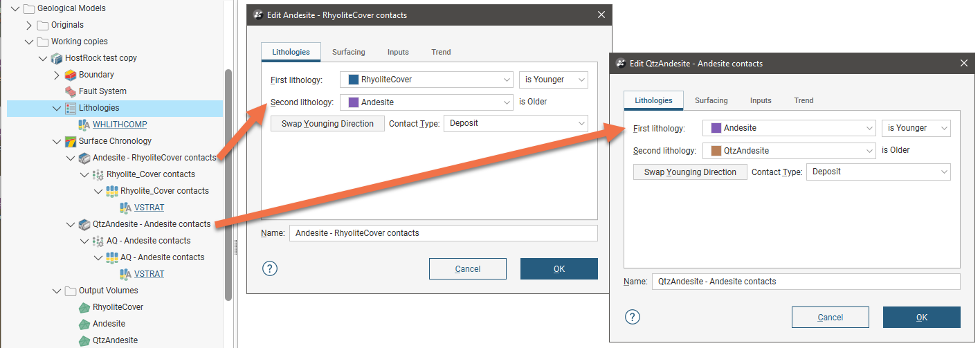Click the QtzAndesite output volume icon
Viewport: 980px width, 348px height.
(x=84, y=340)
